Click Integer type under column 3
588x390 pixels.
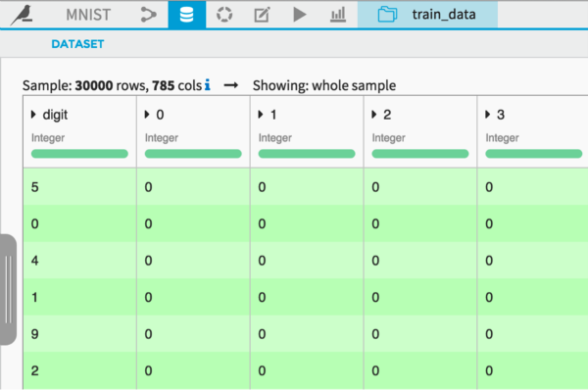[x=502, y=138]
